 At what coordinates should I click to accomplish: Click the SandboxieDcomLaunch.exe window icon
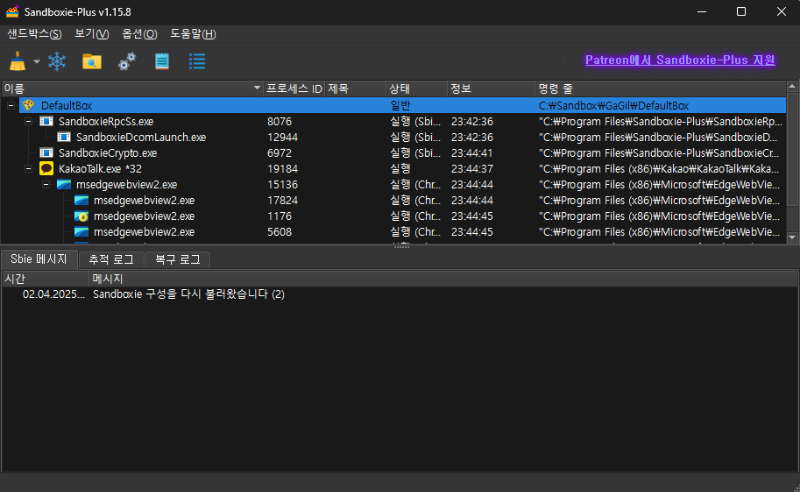64,137
